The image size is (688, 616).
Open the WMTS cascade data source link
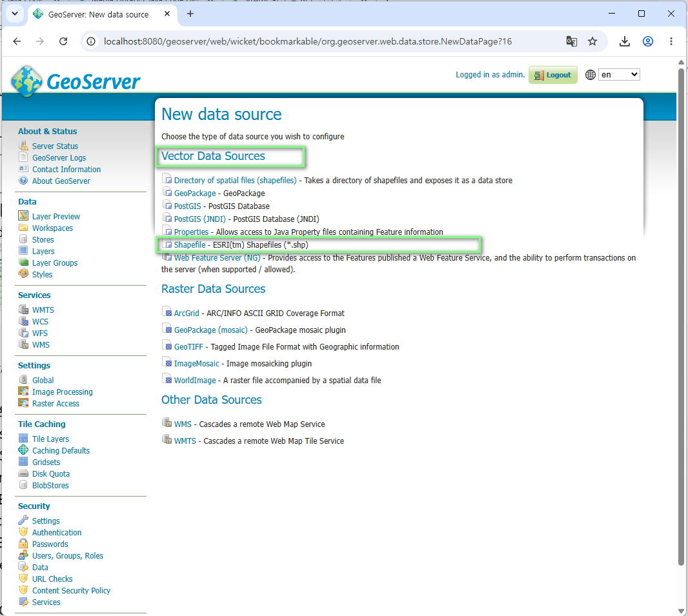coord(185,441)
